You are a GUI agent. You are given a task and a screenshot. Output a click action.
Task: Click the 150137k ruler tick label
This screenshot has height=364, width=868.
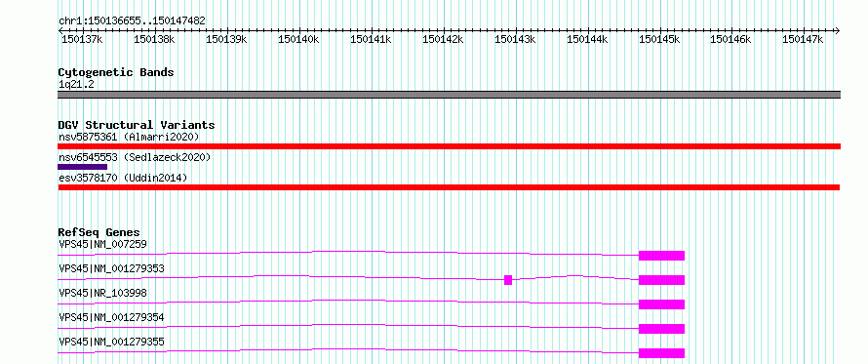pyautogui.click(x=82, y=39)
